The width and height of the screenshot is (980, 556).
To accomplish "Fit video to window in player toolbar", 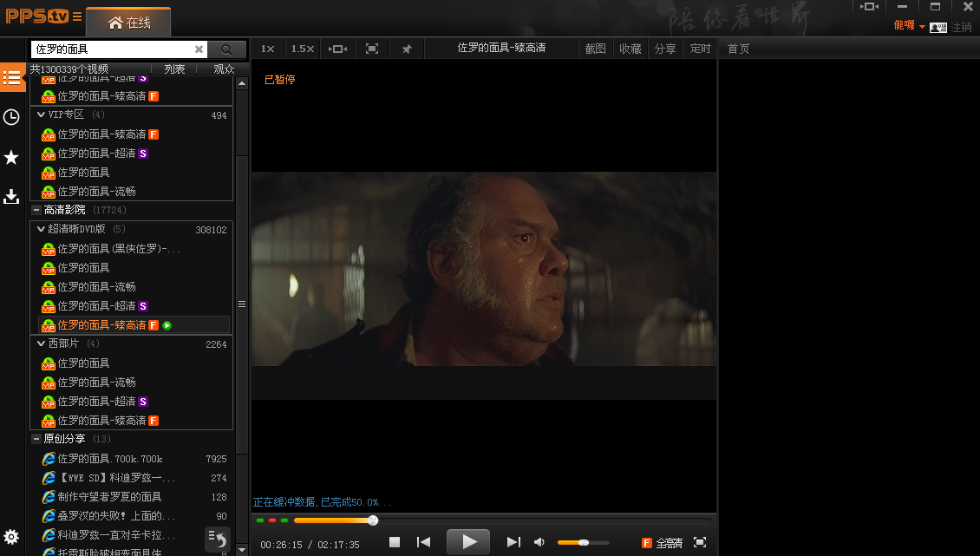I will [372, 49].
